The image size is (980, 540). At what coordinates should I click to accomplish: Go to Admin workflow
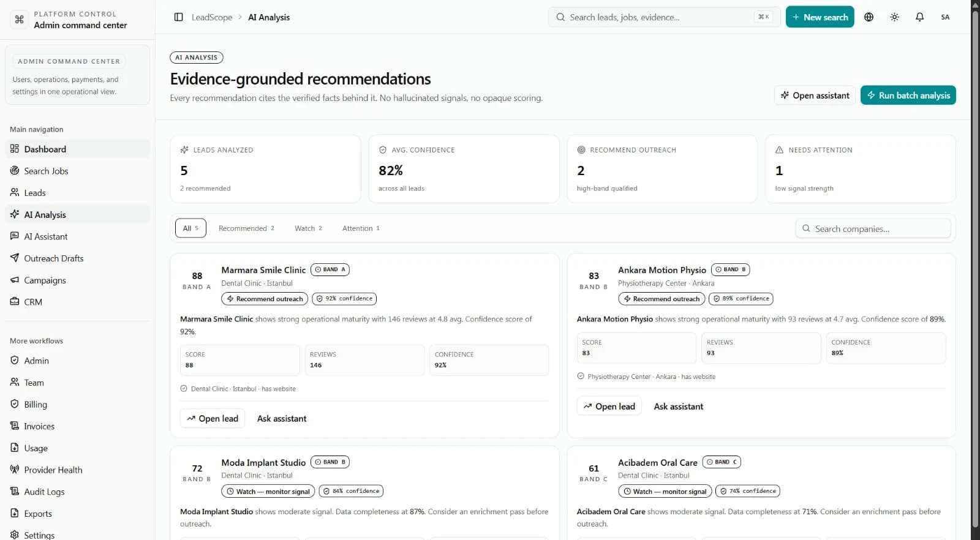pyautogui.click(x=77, y=361)
